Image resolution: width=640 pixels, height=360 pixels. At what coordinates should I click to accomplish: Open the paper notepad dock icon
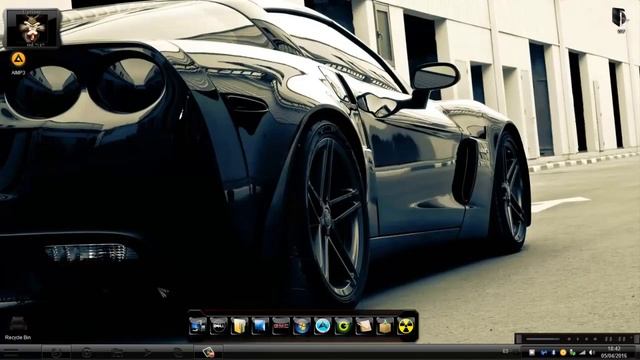pyautogui.click(x=364, y=326)
